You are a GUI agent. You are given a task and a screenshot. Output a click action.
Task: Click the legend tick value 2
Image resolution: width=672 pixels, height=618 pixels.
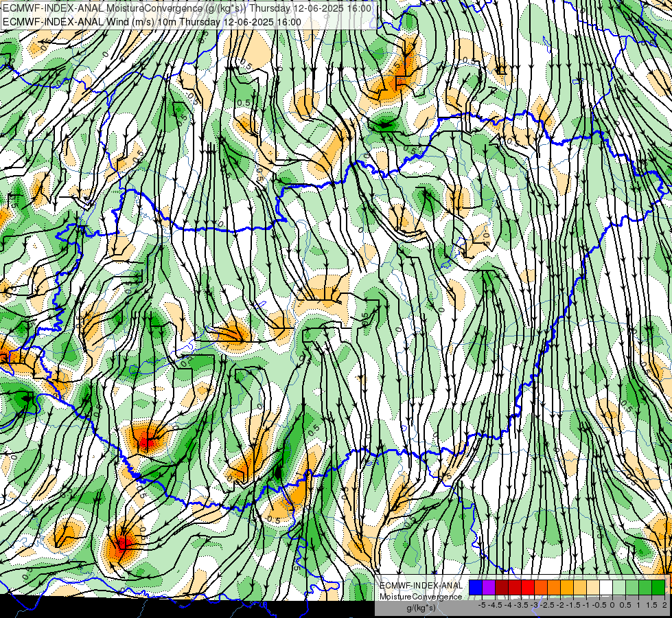[664, 605]
